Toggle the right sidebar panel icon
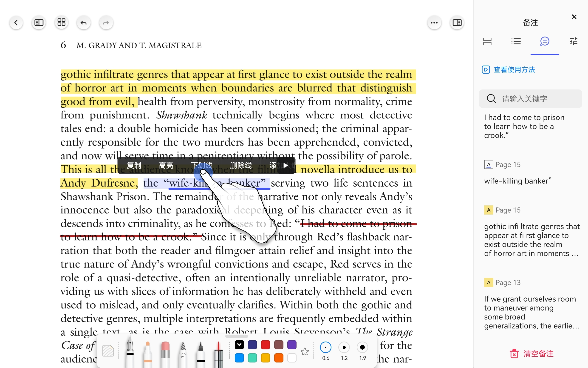Screen dimensions: 588x368 [457, 23]
